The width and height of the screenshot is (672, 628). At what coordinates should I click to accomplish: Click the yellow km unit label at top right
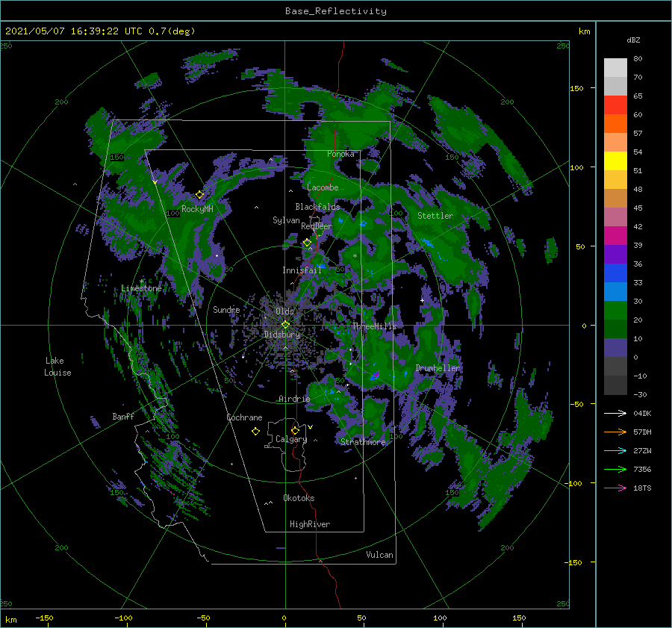pyautogui.click(x=585, y=31)
